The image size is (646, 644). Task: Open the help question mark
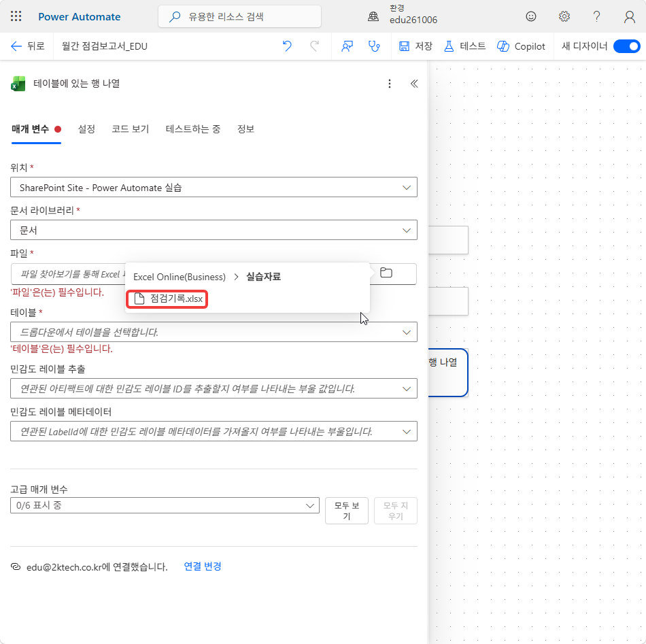tap(596, 16)
